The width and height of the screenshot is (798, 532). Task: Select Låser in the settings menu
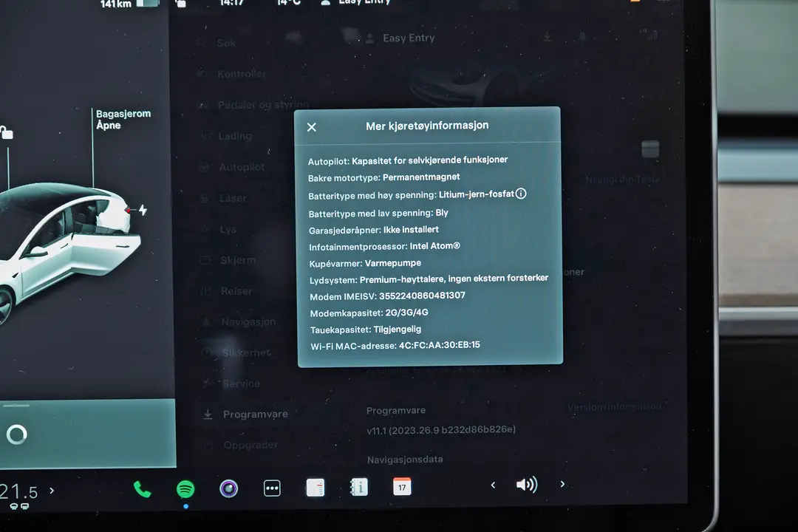click(233, 198)
